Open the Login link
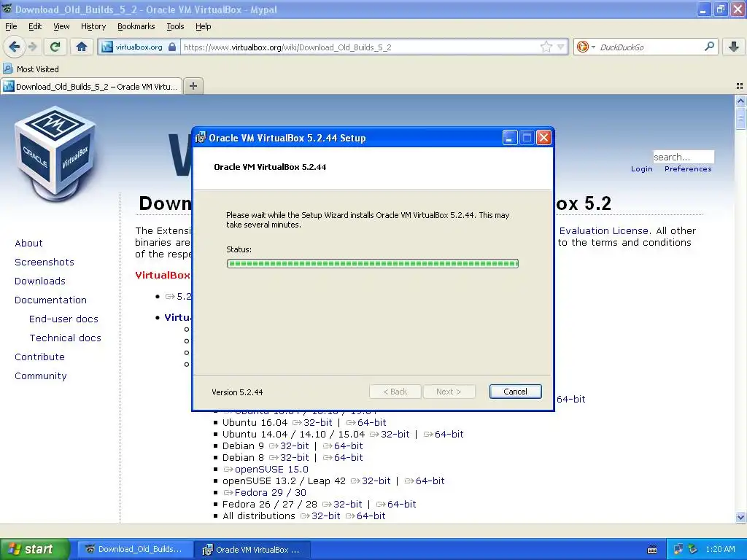747x560 pixels. pyautogui.click(x=641, y=169)
